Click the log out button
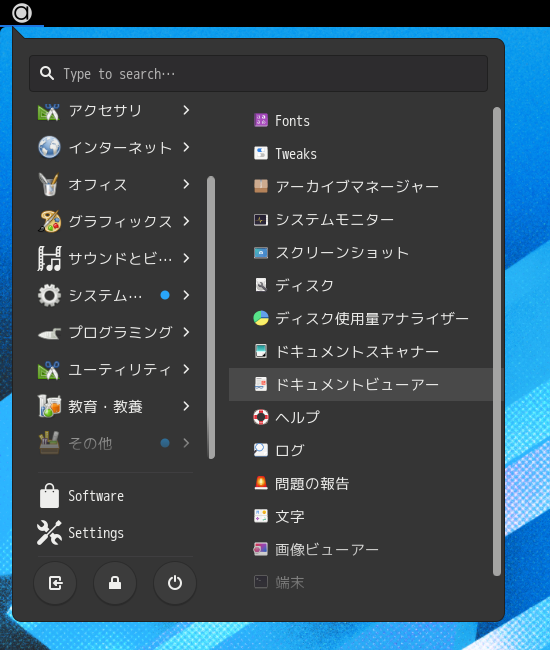 point(55,583)
